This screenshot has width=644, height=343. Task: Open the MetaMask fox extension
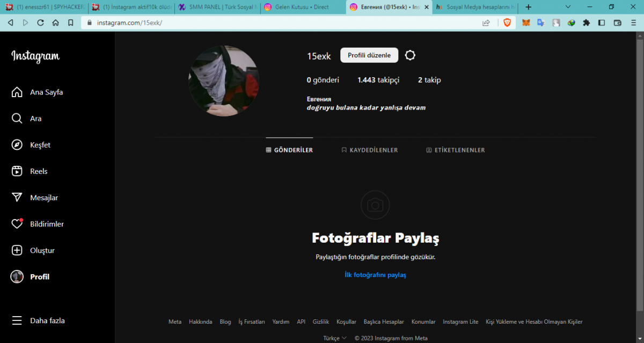pyautogui.click(x=526, y=23)
